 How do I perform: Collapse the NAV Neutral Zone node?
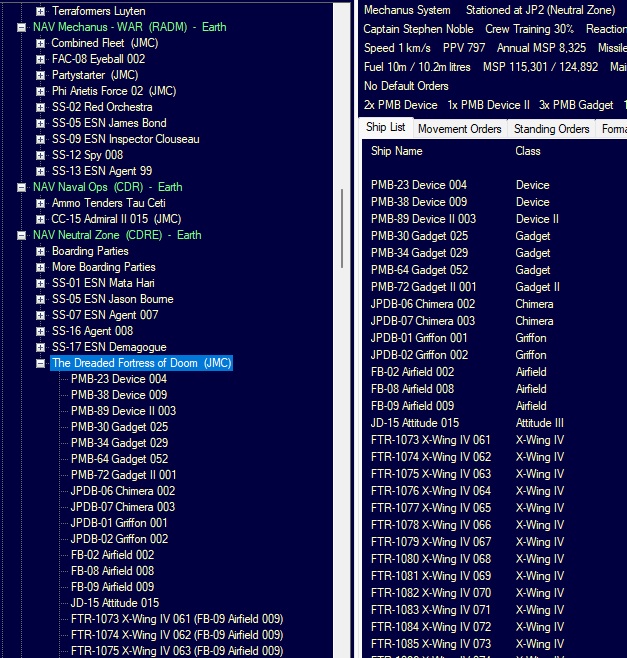pyautogui.click(x=21, y=235)
